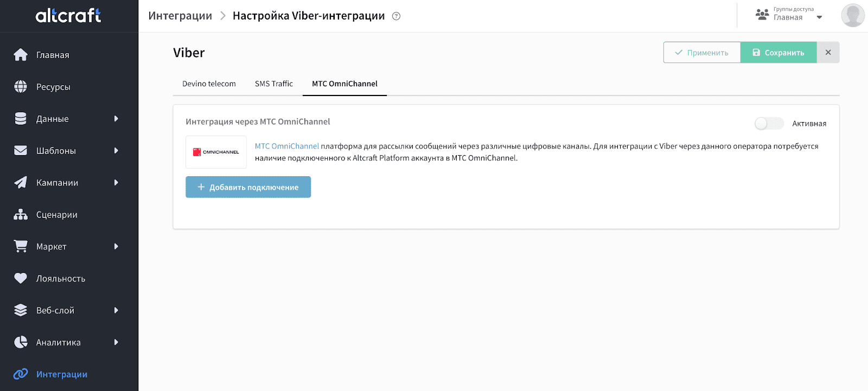The height and width of the screenshot is (391, 868).
Task: Expand the Шаблоны submenu arrow
Action: click(116, 151)
